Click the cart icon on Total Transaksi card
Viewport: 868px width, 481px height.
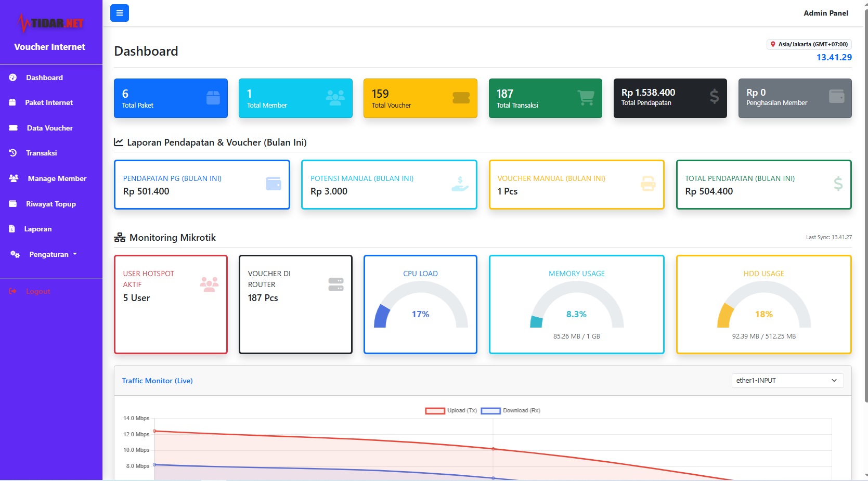pos(586,97)
